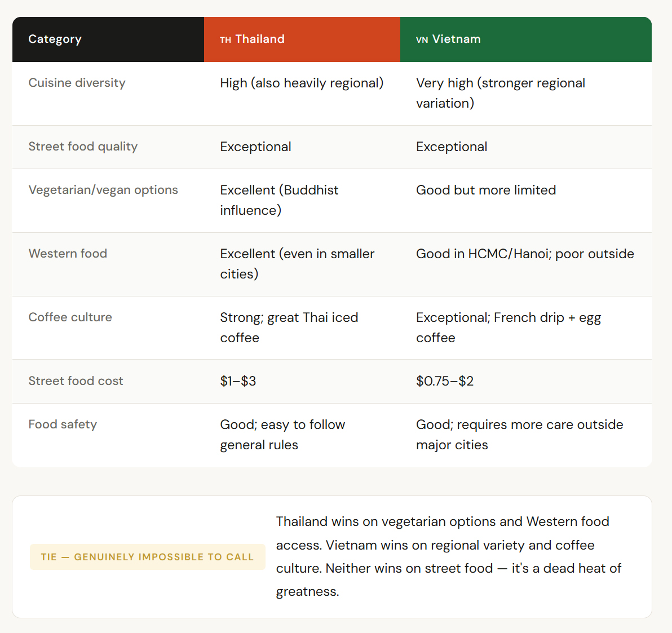The image size is (672, 633).
Task: Click the "Good but more limited" cell
Action: point(486,190)
